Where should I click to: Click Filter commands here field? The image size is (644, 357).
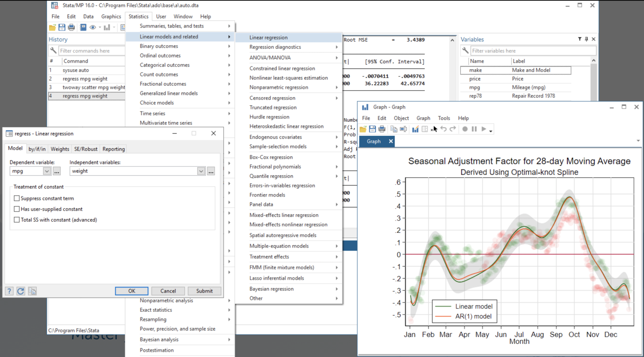[92, 51]
